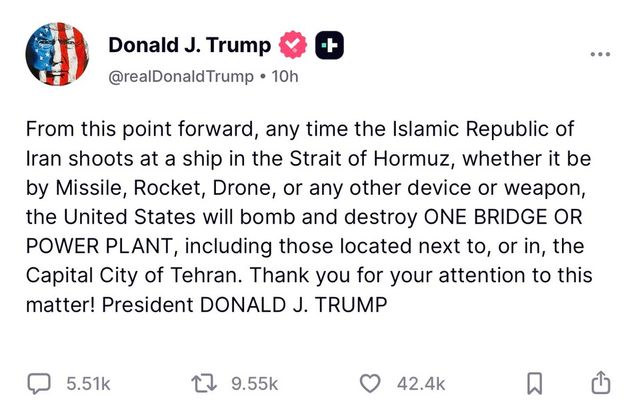Click the ReTruth repost arrows icon
The image size is (640, 415).
[204, 384]
